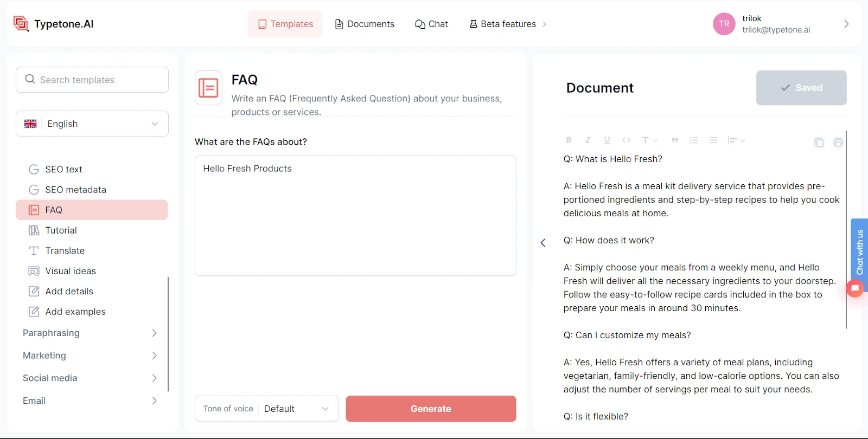The width and height of the screenshot is (868, 439).
Task: Open the Tone of voice Default dropdown
Action: [267, 409]
